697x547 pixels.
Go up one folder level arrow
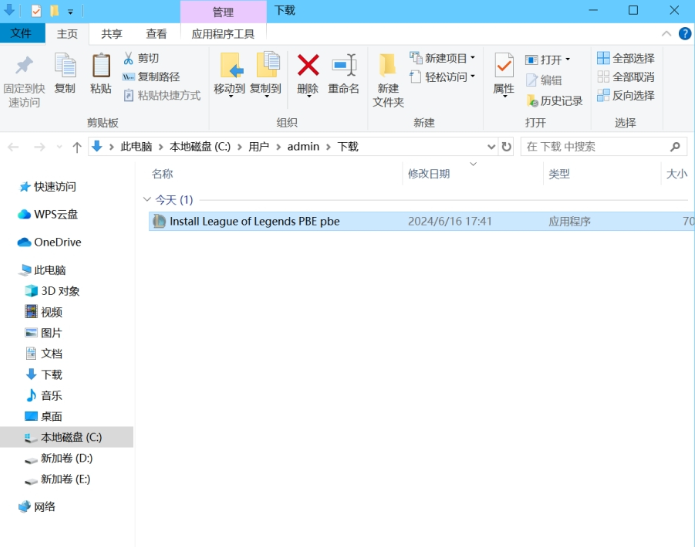[x=77, y=147]
